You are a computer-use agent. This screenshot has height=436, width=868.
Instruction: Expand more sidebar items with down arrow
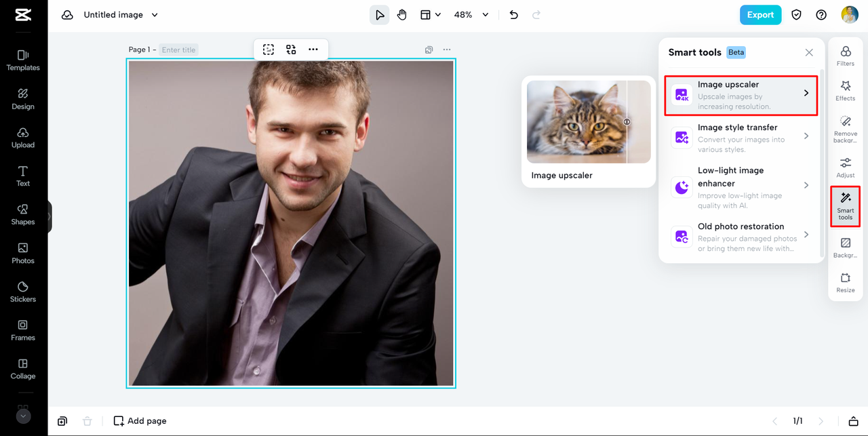click(x=23, y=416)
